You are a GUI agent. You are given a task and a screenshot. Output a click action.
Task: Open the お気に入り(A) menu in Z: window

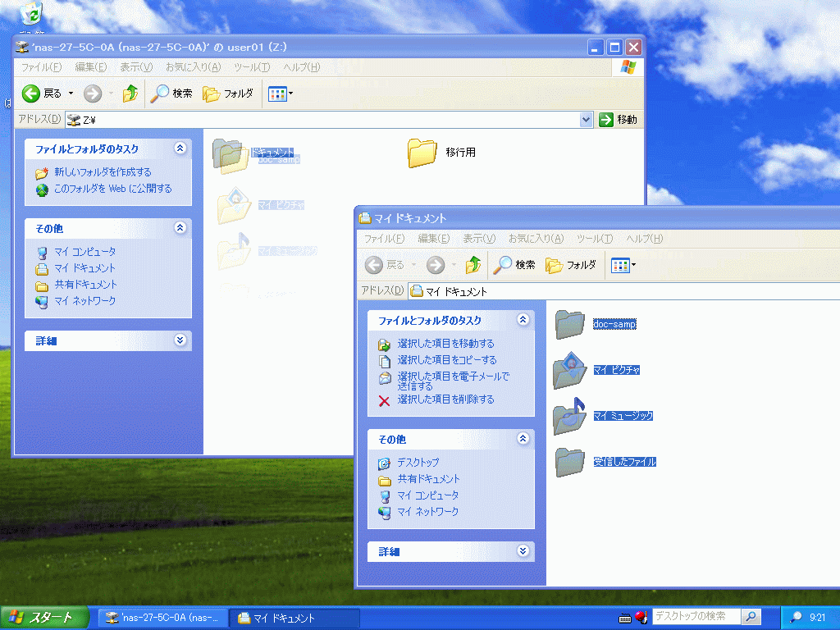[193, 67]
